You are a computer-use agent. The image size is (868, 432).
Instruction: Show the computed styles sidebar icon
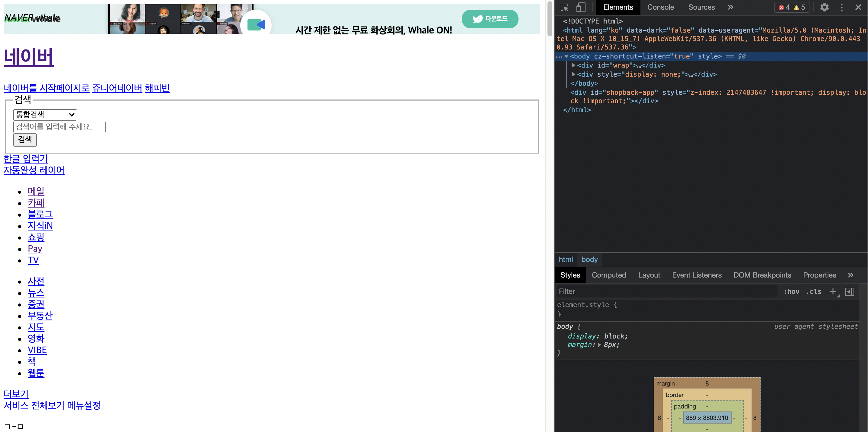850,292
